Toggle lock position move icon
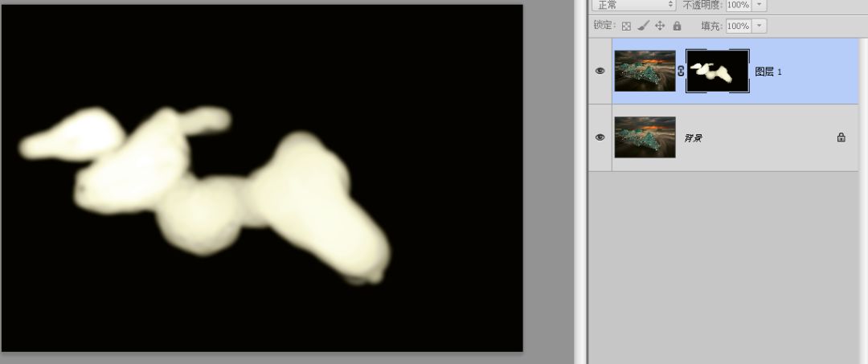This screenshot has height=364, width=868. tap(660, 26)
